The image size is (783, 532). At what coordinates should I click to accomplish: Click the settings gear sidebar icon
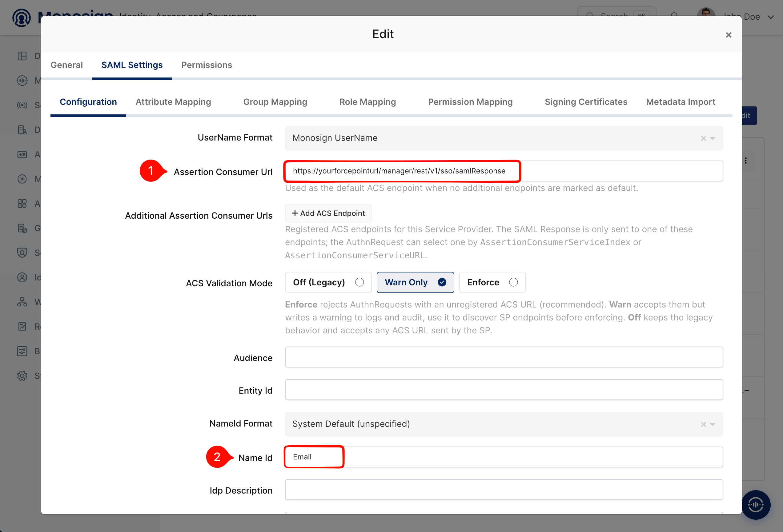click(x=22, y=376)
